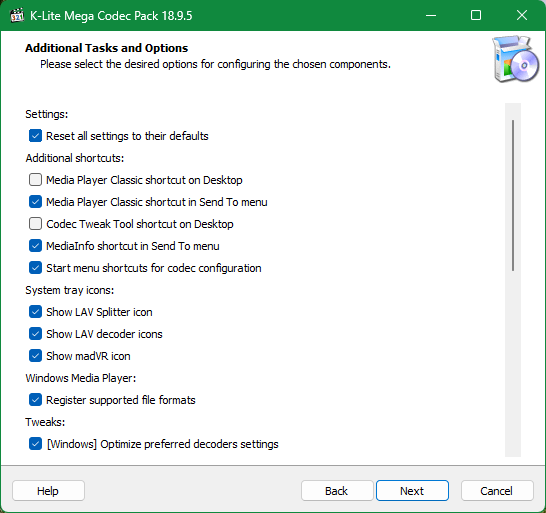Uncheck Register supported file formats
Viewport: 546px width, 513px height.
(35, 399)
